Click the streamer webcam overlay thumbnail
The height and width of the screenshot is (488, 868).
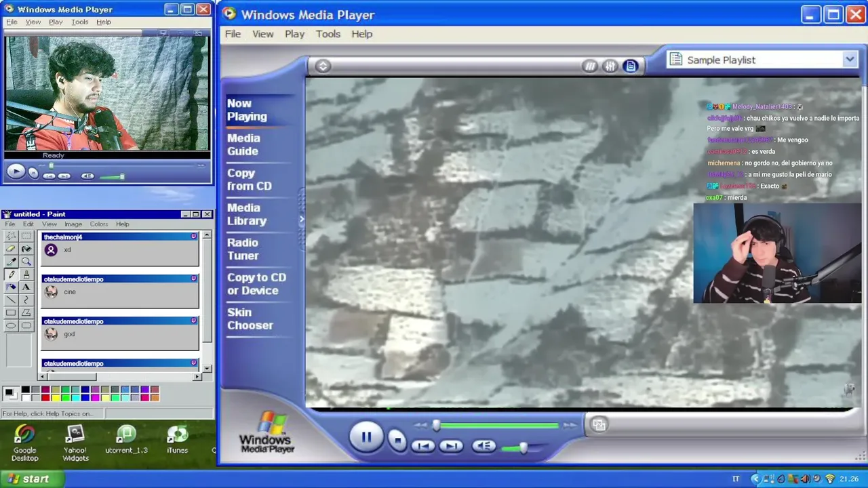(777, 253)
